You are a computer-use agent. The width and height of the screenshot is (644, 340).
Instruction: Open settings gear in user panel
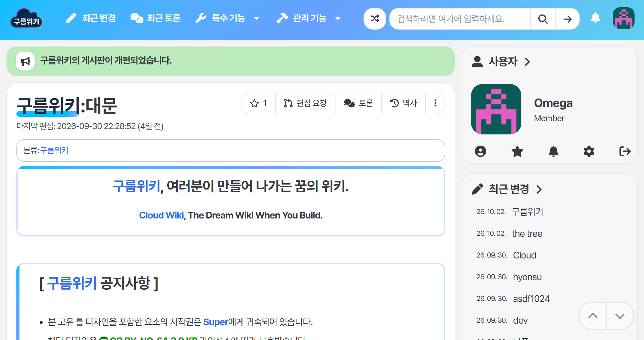(589, 151)
